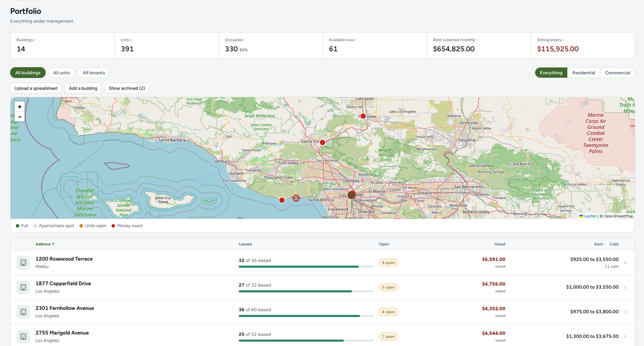Click the solid red marker west of Malibu
Screen dimensions: 644x346
point(282,200)
